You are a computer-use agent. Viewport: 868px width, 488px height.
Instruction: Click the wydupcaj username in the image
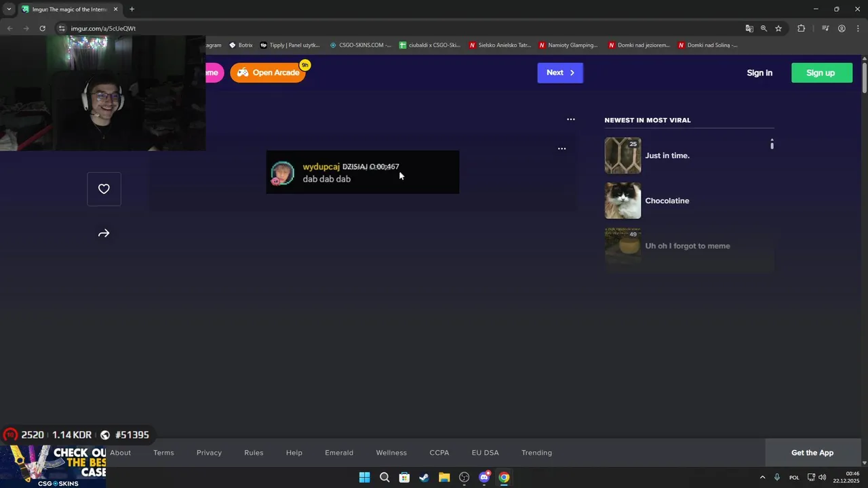pos(321,167)
